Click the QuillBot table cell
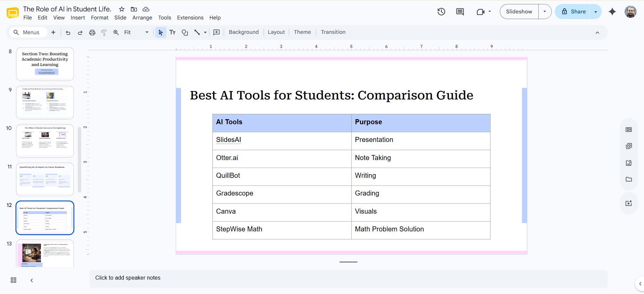Screen dimensions: 644x294 point(282,176)
